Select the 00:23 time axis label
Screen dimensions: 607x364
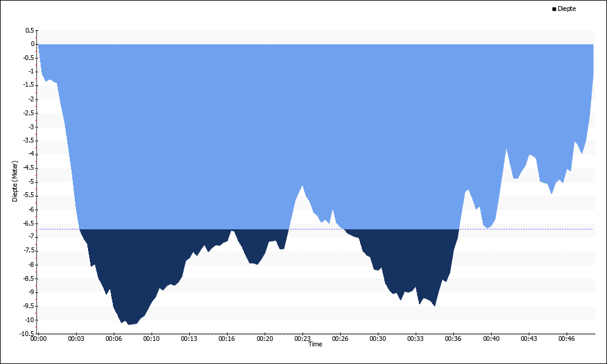(x=302, y=339)
